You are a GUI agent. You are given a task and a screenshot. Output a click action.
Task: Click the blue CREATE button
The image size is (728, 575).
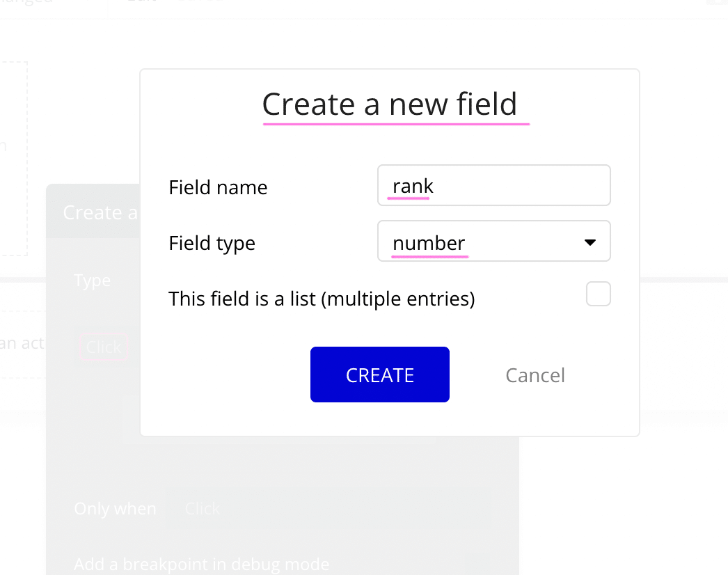(380, 375)
